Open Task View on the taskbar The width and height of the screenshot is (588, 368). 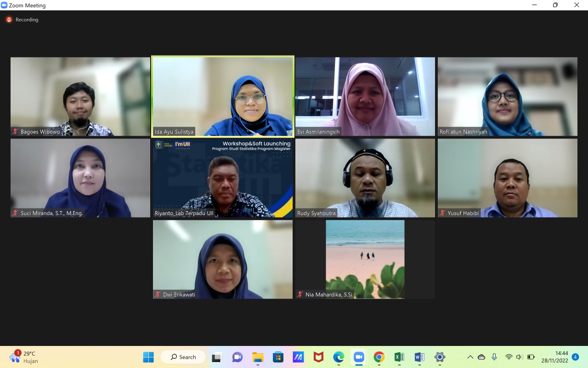216,357
